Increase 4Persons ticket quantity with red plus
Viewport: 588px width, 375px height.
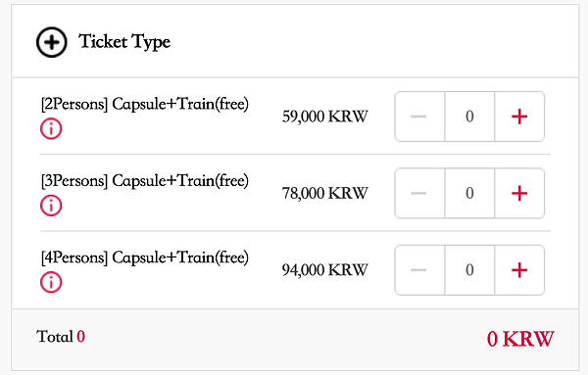point(519,270)
